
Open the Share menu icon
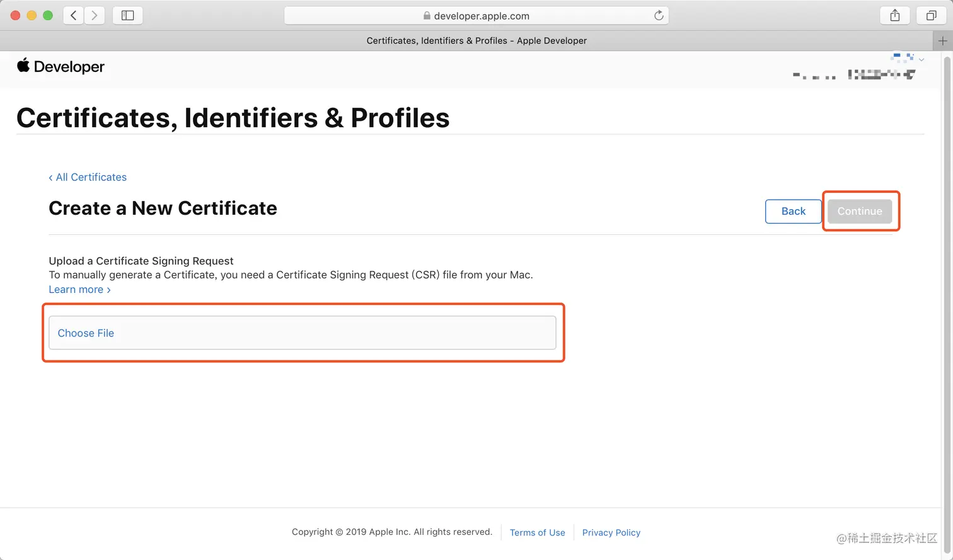pos(895,15)
